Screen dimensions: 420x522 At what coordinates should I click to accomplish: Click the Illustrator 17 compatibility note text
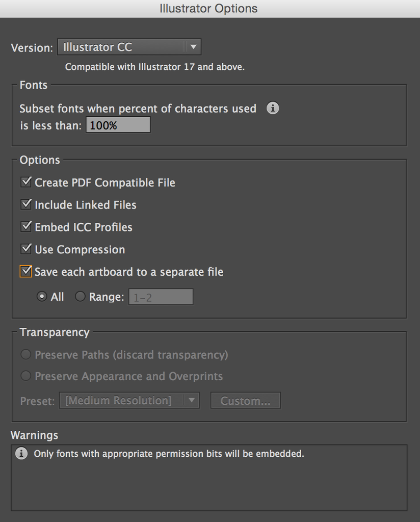pyautogui.click(x=155, y=67)
